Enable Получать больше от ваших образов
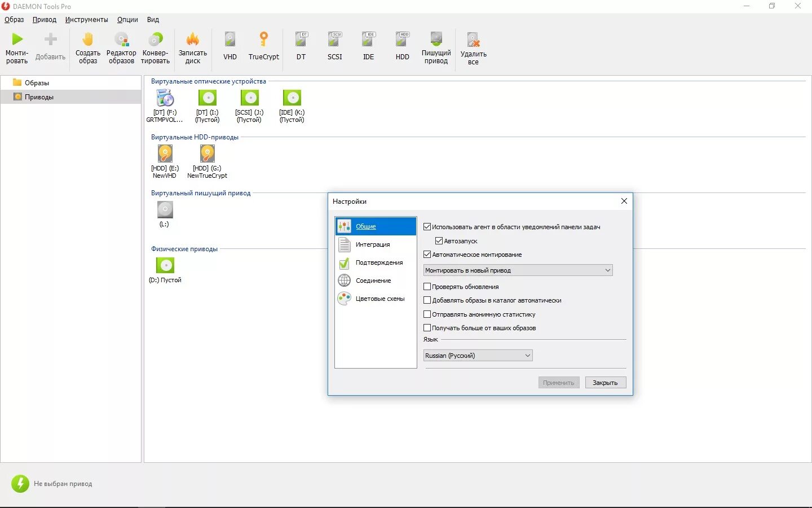Image resolution: width=812 pixels, height=508 pixels. click(x=427, y=328)
